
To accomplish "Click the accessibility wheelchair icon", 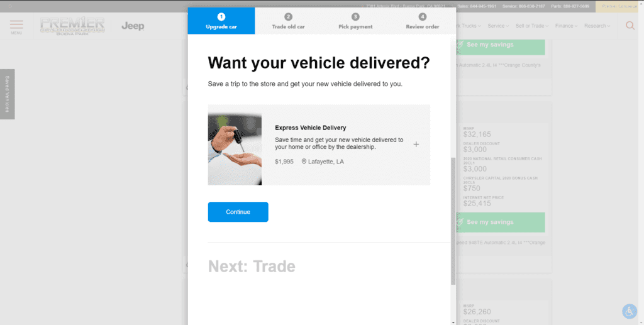I will point(629,311).
